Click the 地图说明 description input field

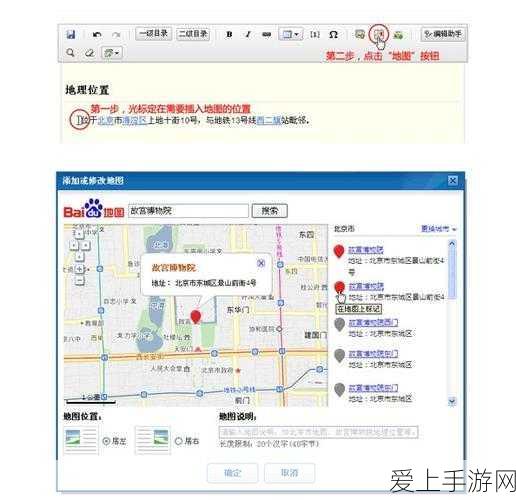[318, 432]
